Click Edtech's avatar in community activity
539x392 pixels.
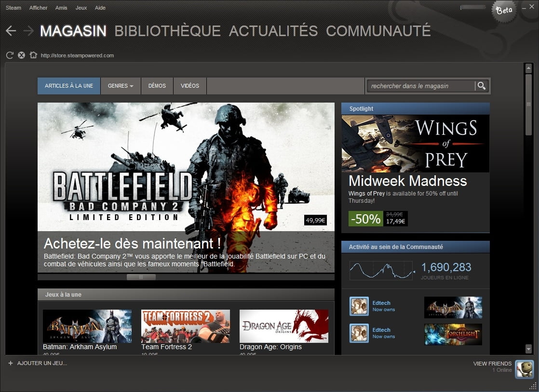(359, 306)
